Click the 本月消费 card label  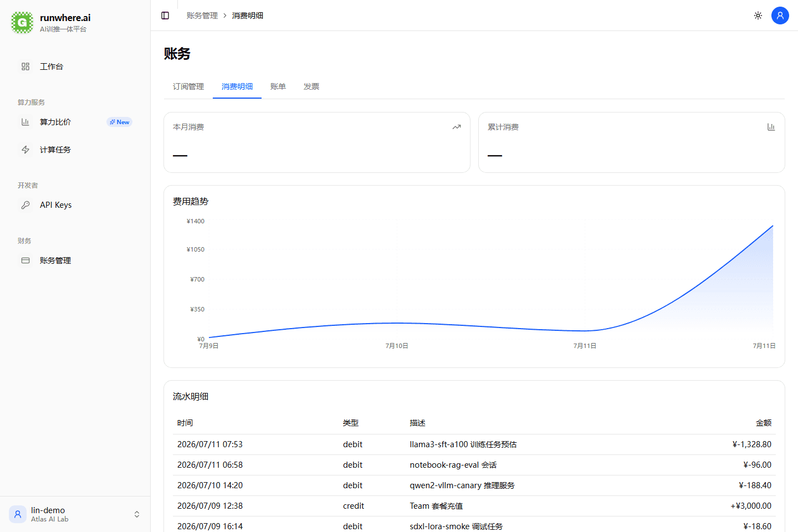pyautogui.click(x=188, y=127)
